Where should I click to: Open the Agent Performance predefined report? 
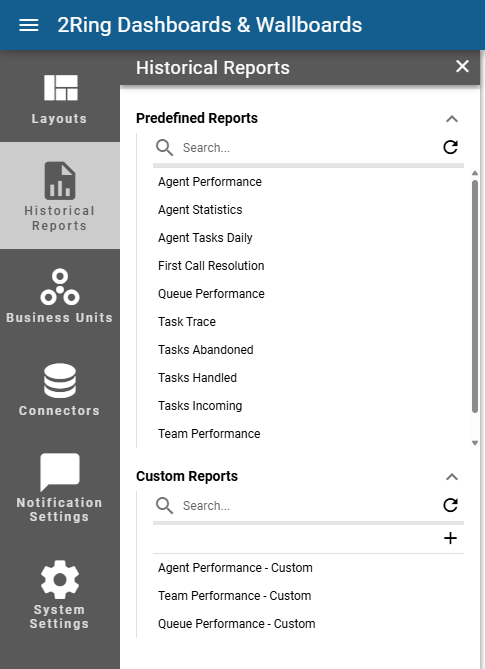210,182
